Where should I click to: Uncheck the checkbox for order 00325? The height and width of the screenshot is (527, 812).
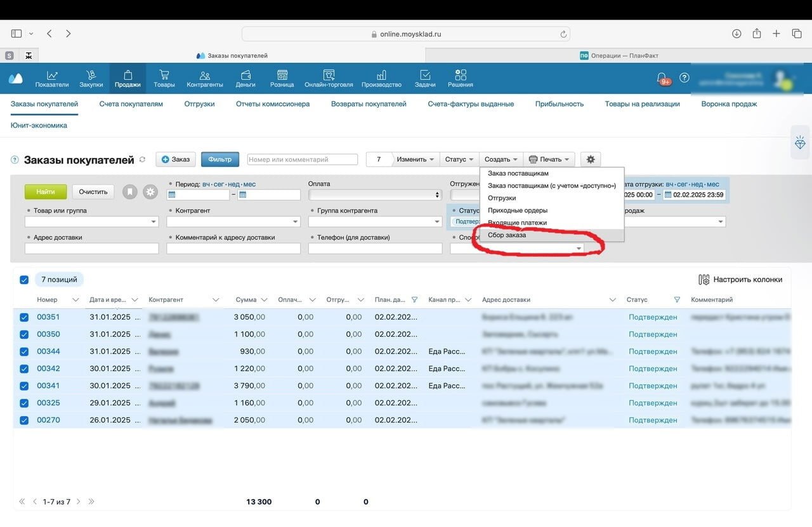click(x=24, y=403)
